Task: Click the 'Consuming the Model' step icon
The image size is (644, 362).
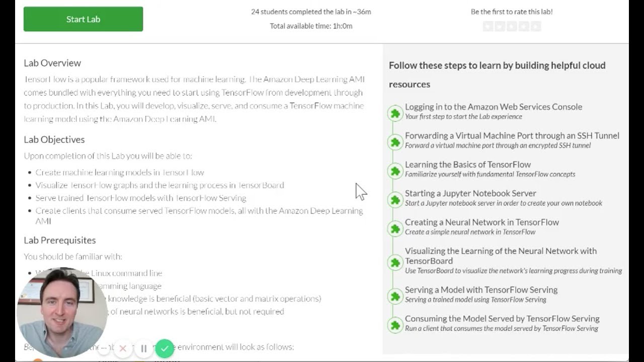Action: (395, 325)
